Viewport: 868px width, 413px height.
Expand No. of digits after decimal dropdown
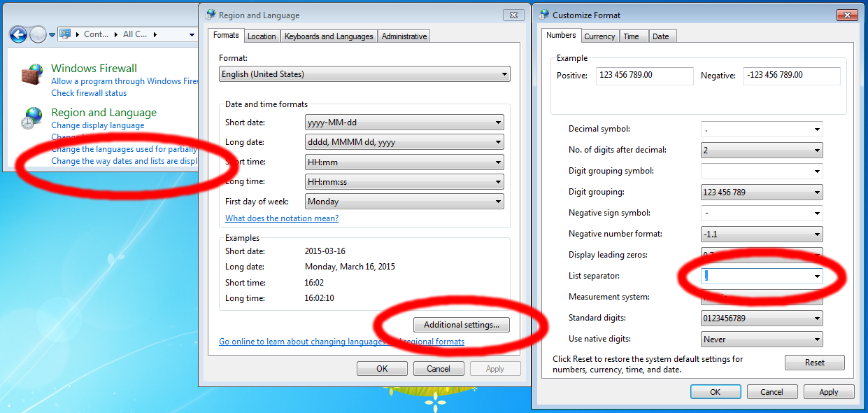[762, 150]
